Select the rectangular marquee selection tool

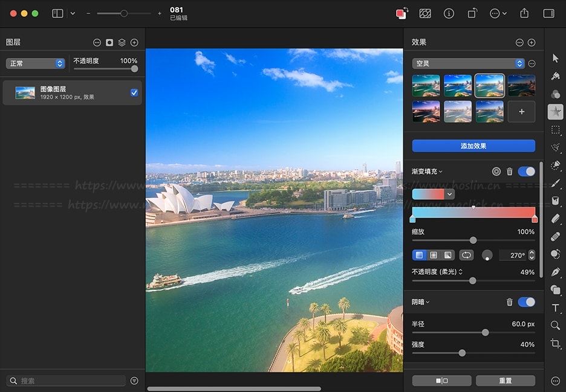click(x=555, y=130)
